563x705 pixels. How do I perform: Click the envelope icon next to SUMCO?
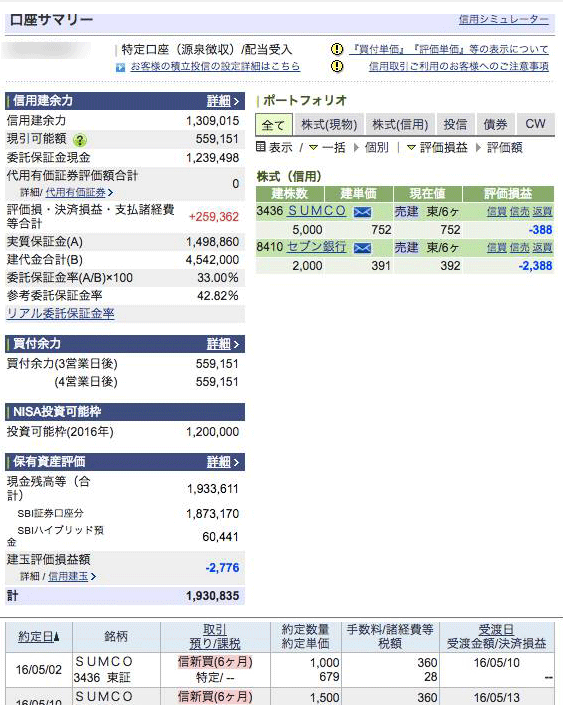(362, 212)
